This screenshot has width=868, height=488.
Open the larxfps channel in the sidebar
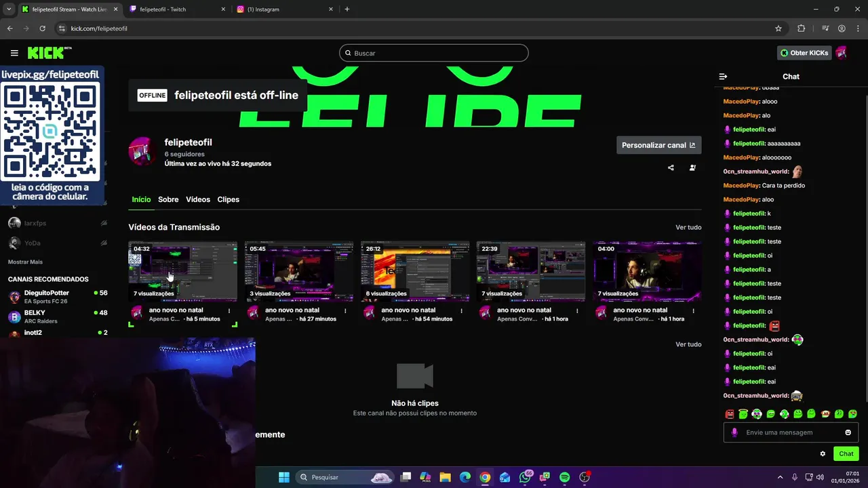[57, 223]
